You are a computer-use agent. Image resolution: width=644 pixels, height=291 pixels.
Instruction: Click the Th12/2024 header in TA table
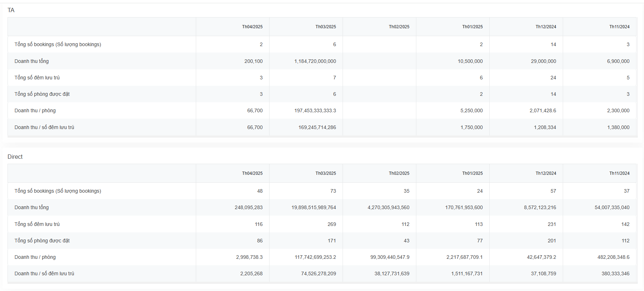[546, 27]
